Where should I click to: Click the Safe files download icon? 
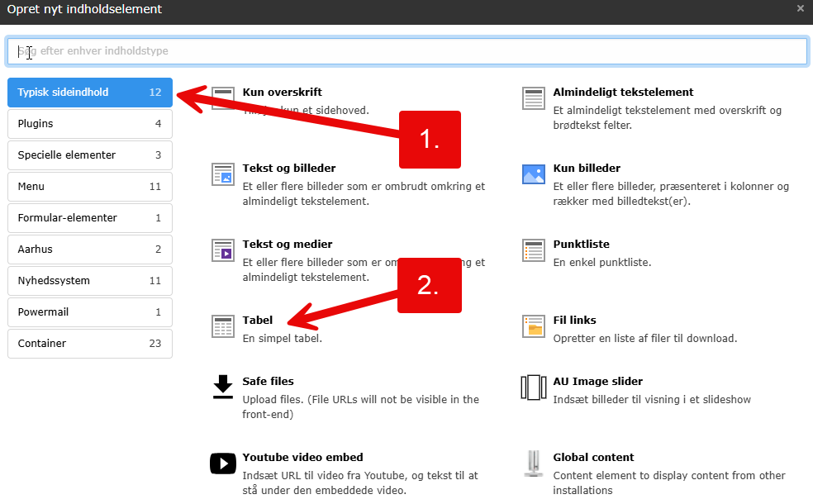tap(223, 387)
